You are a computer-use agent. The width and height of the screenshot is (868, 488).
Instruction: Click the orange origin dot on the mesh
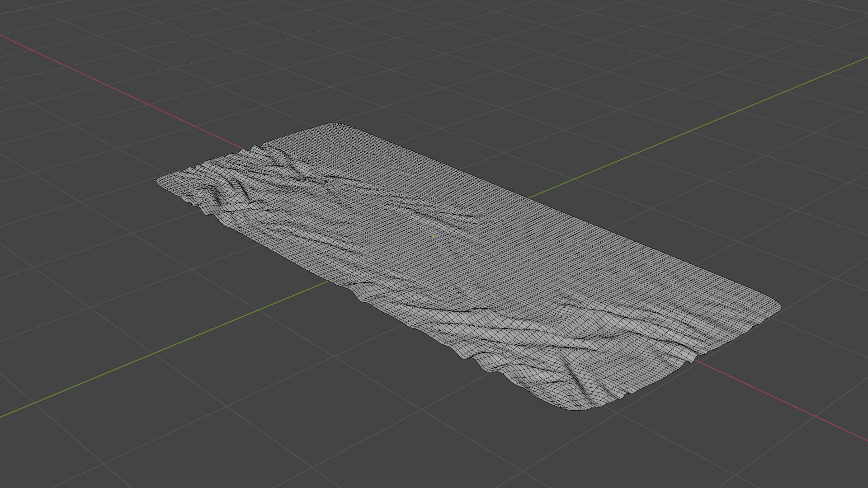tap(433, 236)
